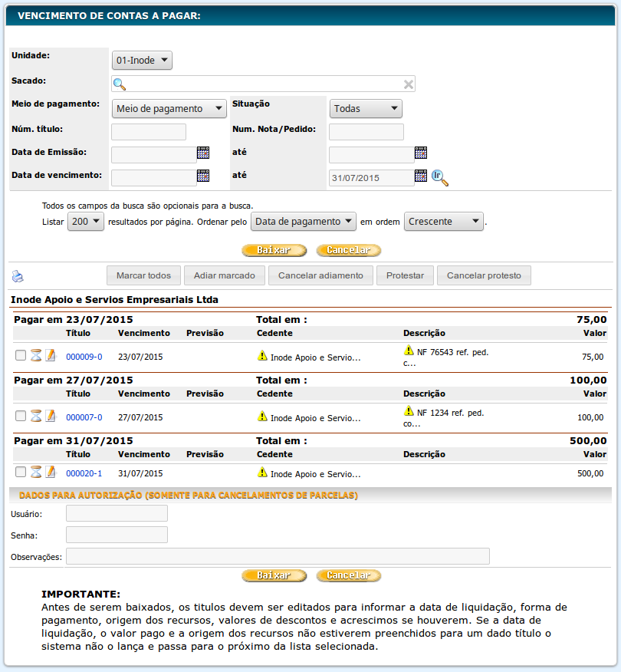Screen dimensions: 621x672
Task: Click the top Baixar button
Action: click(274, 250)
